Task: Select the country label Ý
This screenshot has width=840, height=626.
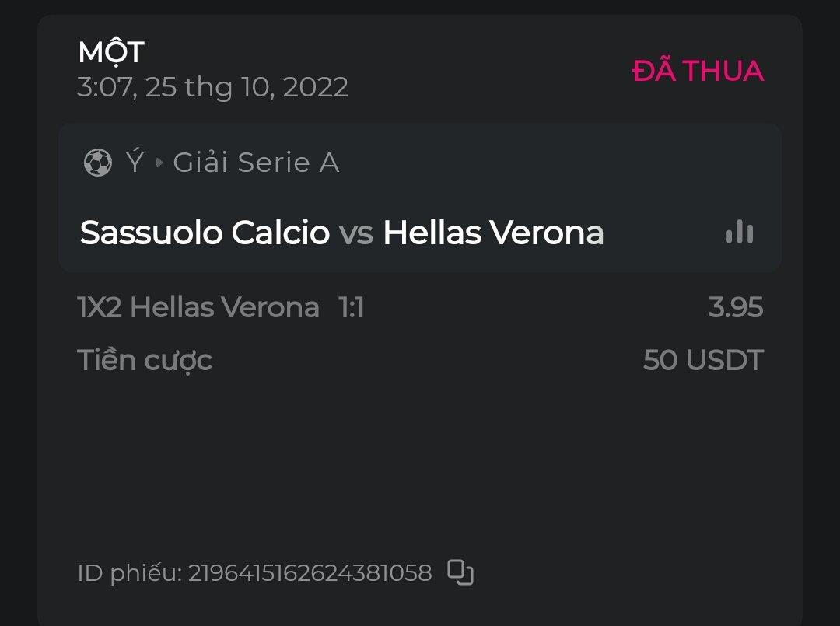Action: [x=135, y=162]
